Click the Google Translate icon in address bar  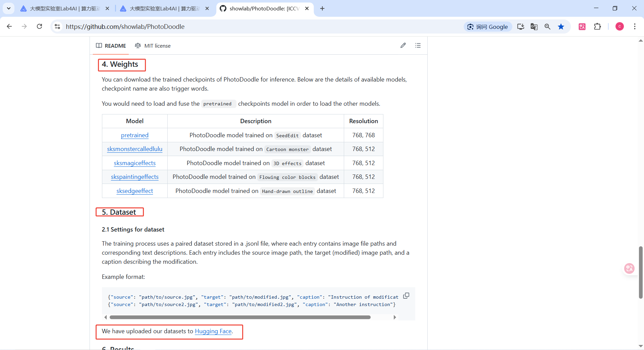(534, 27)
